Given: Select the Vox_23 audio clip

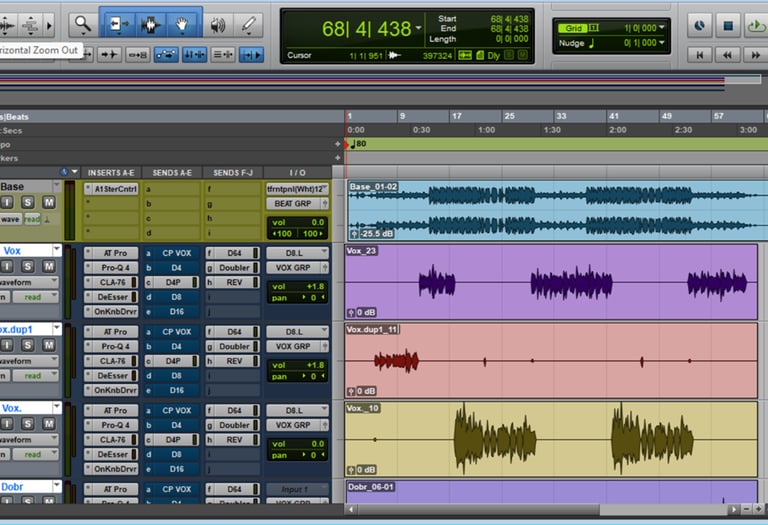Looking at the screenshot, I should 551,282.
